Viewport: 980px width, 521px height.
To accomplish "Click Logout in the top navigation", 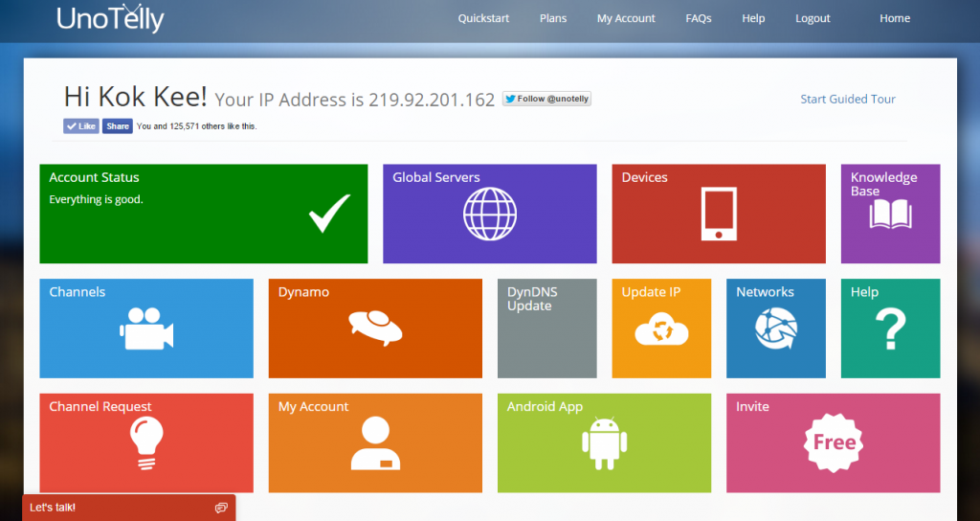I will pyautogui.click(x=813, y=19).
